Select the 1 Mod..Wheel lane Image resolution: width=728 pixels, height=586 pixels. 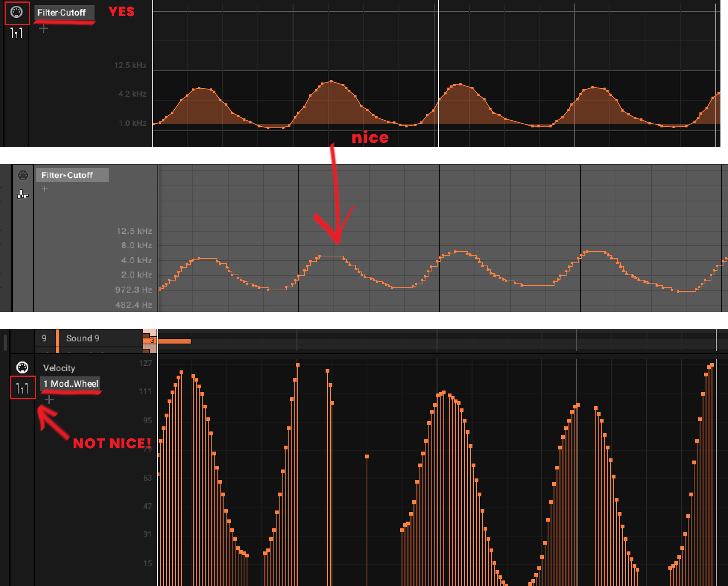pyautogui.click(x=71, y=384)
